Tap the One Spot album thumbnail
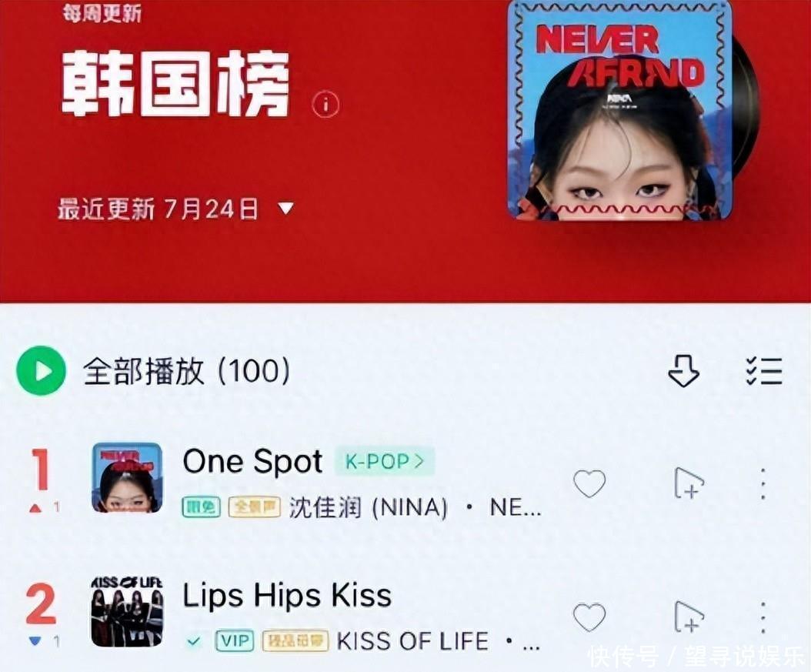The width and height of the screenshot is (811, 672). pyautogui.click(x=127, y=478)
